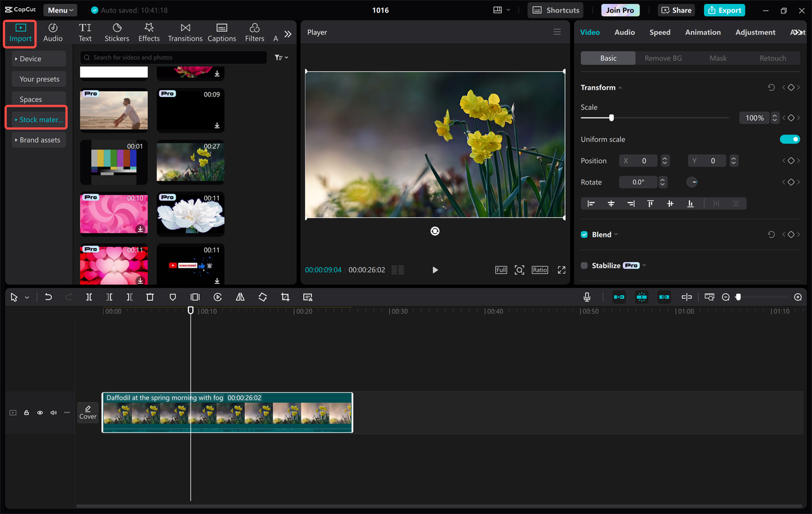This screenshot has width=812, height=514.
Task: Toggle the Uniform scale switch off
Action: click(790, 139)
